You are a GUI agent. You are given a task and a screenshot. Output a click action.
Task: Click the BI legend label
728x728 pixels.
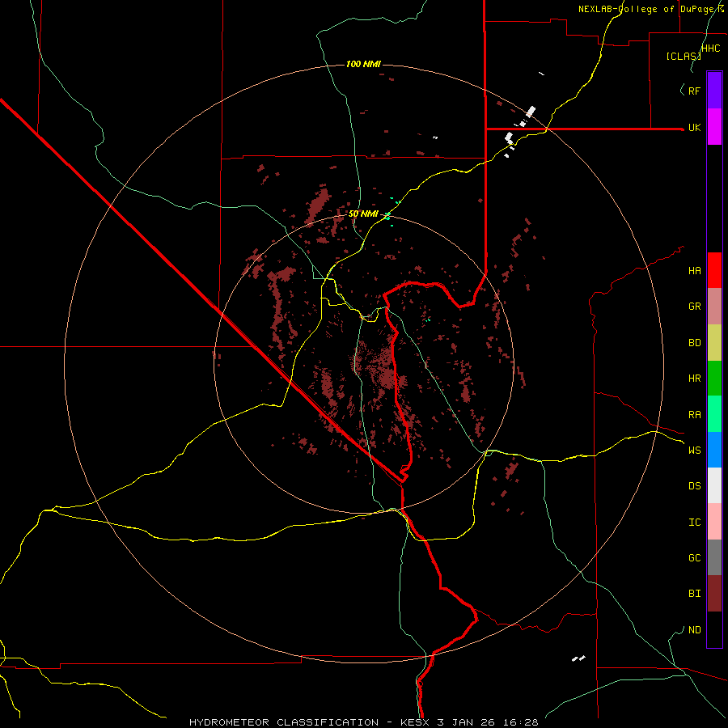pyautogui.click(x=694, y=594)
